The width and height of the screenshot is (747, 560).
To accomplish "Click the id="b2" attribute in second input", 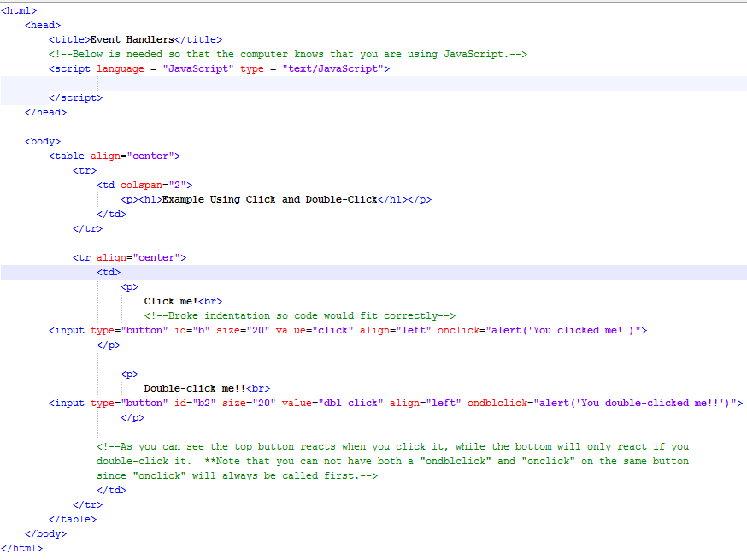I will point(195,404).
